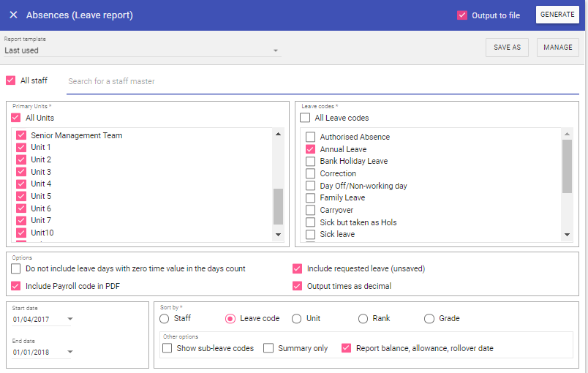588x373 pixels.
Task: Select Sort by Staff radio button
Action: click(165, 319)
